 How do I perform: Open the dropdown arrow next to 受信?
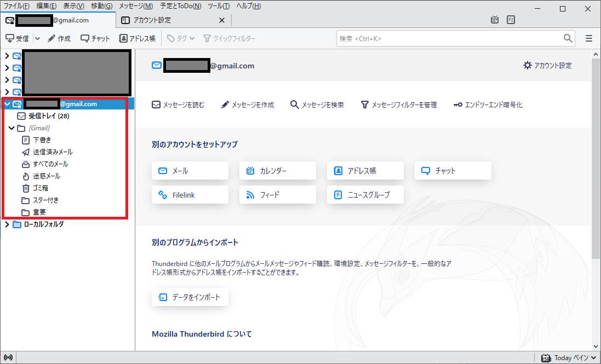coord(37,38)
